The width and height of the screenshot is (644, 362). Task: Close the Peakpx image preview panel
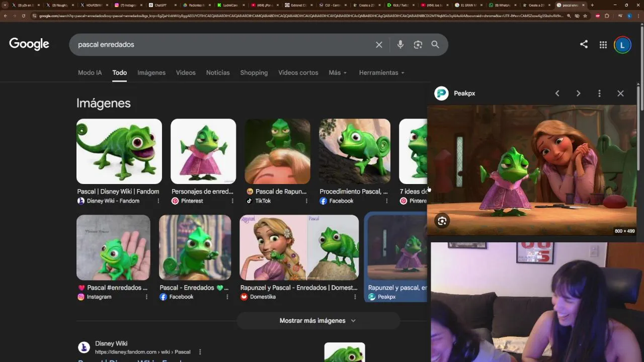click(620, 94)
